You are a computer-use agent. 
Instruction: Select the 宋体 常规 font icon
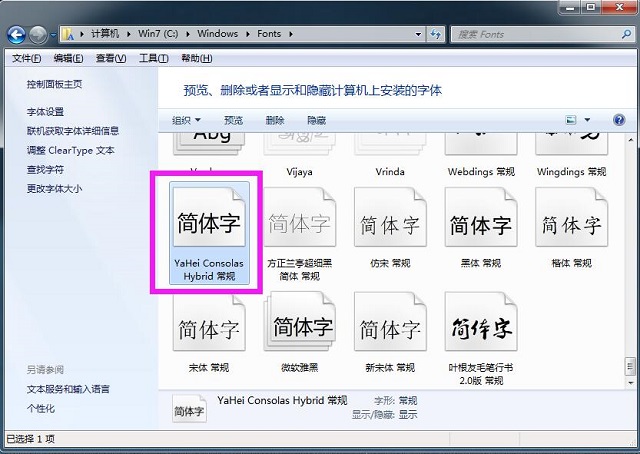209,323
